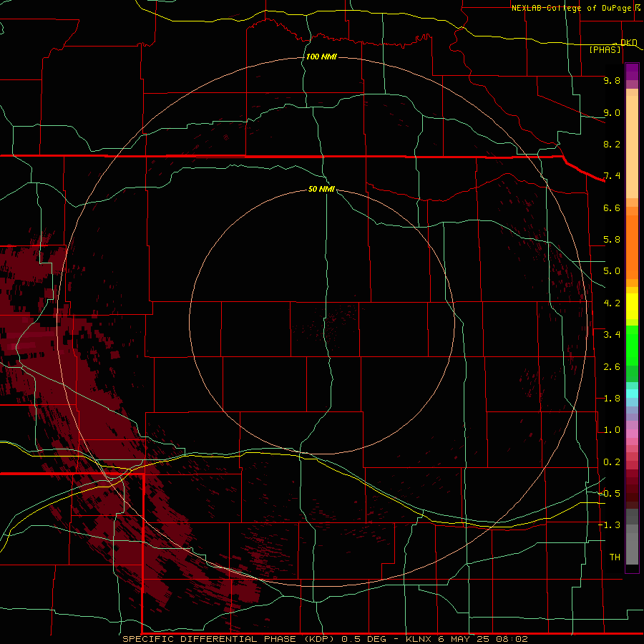Viewport: 644px width, 644px height.
Task: Click the KLNX 6 MAY 25 08:02 timestamp
Action: 467,639
